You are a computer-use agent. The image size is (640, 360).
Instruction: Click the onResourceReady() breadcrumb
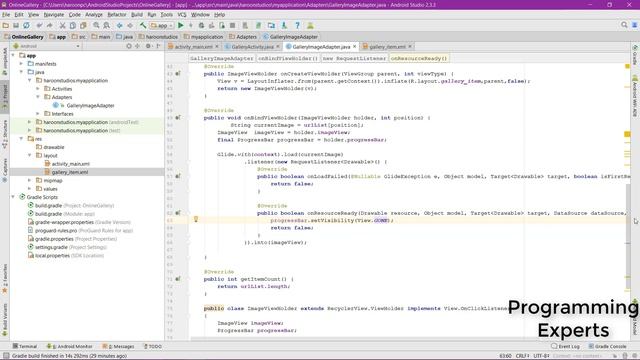(418, 58)
